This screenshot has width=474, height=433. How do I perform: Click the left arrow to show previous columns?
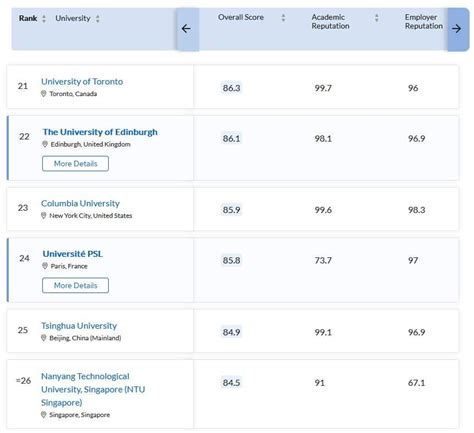[x=187, y=29]
